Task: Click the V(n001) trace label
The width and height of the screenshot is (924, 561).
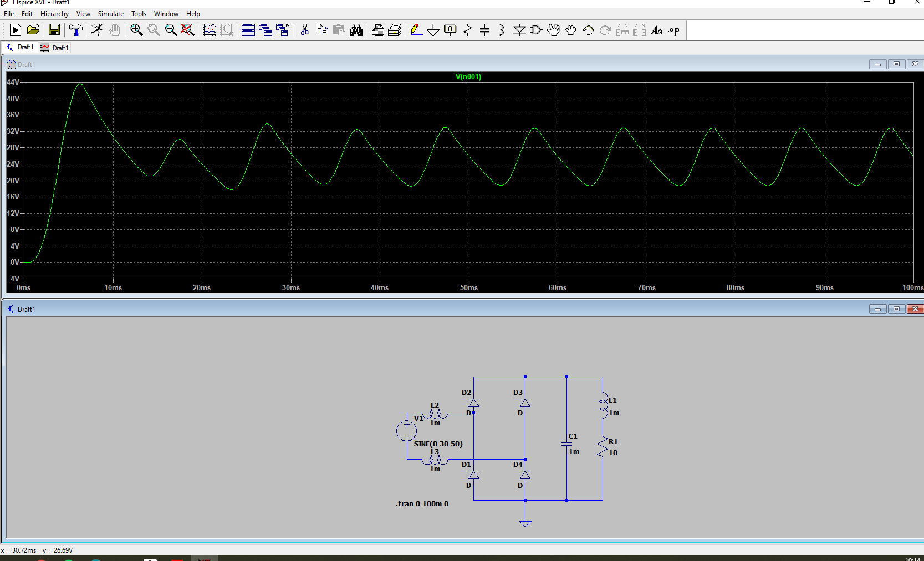Action: coord(468,77)
